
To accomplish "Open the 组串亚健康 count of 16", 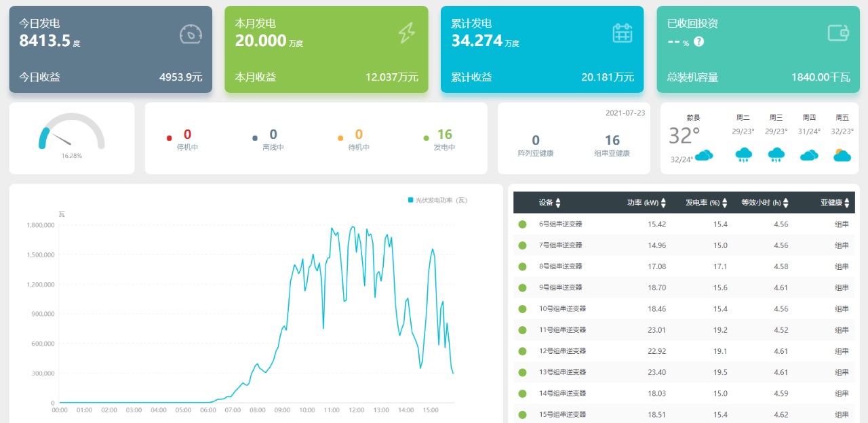I will tap(612, 141).
